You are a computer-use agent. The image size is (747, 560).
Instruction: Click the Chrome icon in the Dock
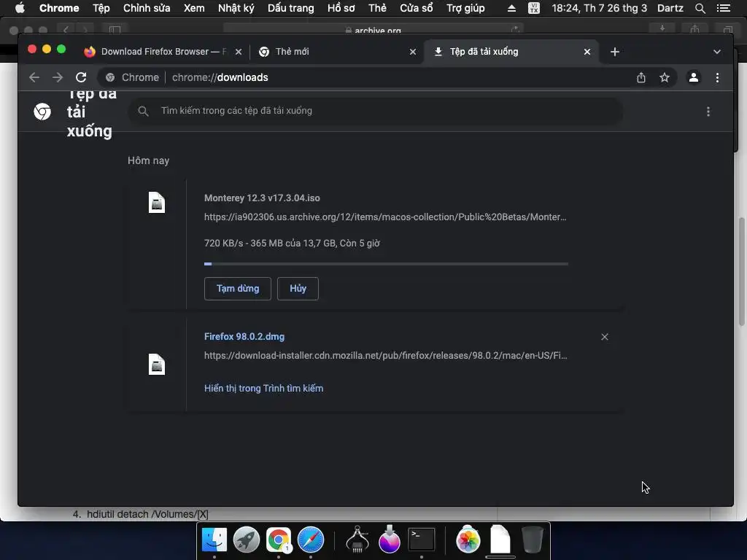pyautogui.click(x=278, y=540)
